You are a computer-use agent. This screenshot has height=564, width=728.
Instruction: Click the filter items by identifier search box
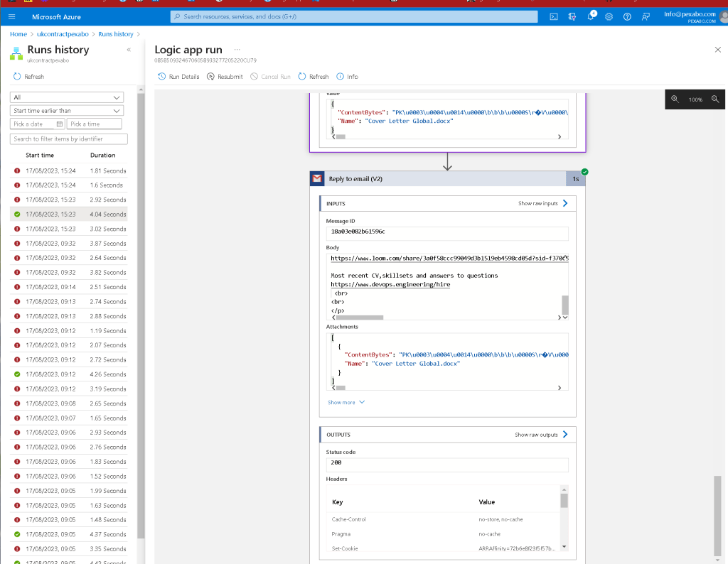[69, 139]
